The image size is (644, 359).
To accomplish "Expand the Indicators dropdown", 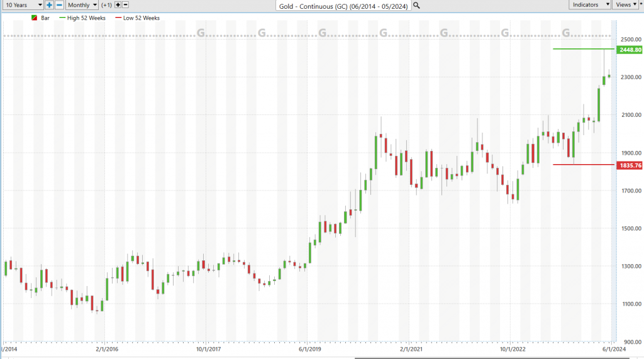I will point(591,5).
